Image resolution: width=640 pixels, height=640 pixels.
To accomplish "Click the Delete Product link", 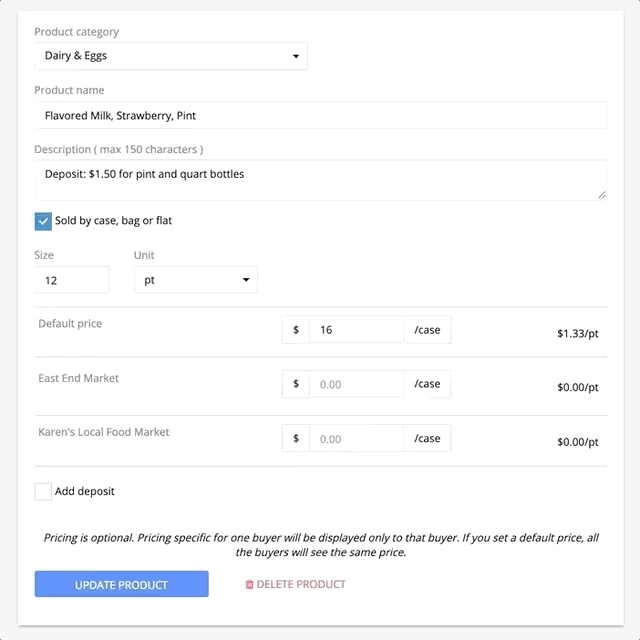I will [x=296, y=584].
